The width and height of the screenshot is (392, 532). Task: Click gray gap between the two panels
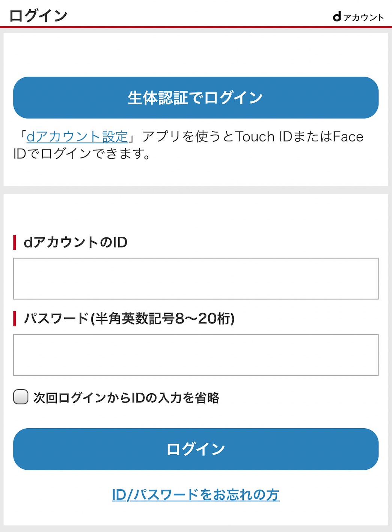pos(196,190)
